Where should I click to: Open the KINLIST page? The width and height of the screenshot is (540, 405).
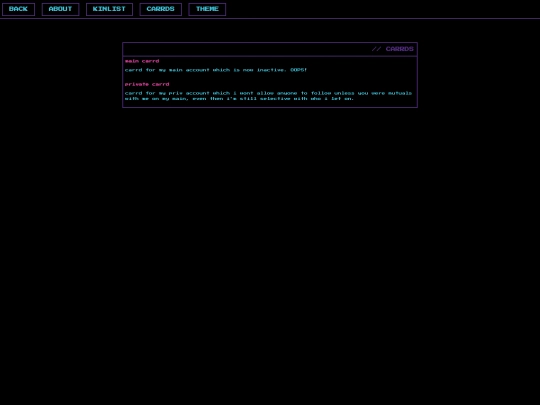[109, 9]
